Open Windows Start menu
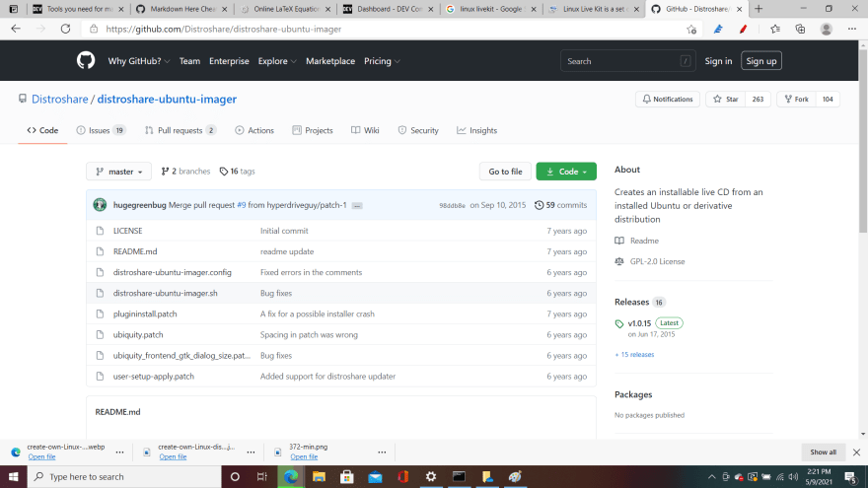Viewport: 868px width, 488px height. [13, 476]
